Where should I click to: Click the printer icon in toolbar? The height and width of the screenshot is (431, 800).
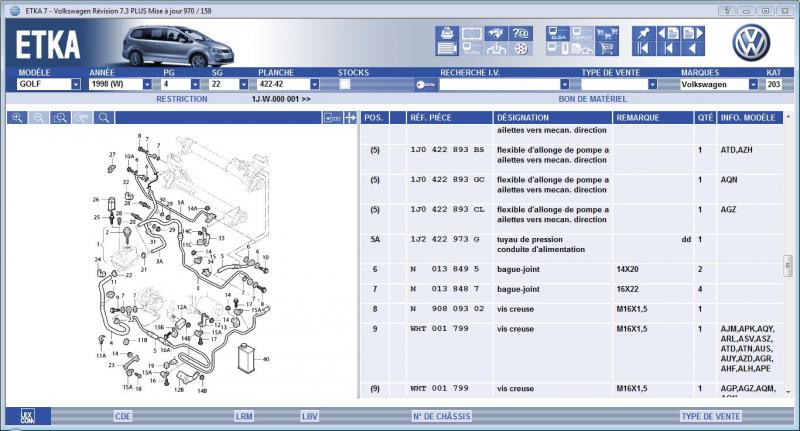pyautogui.click(x=447, y=33)
